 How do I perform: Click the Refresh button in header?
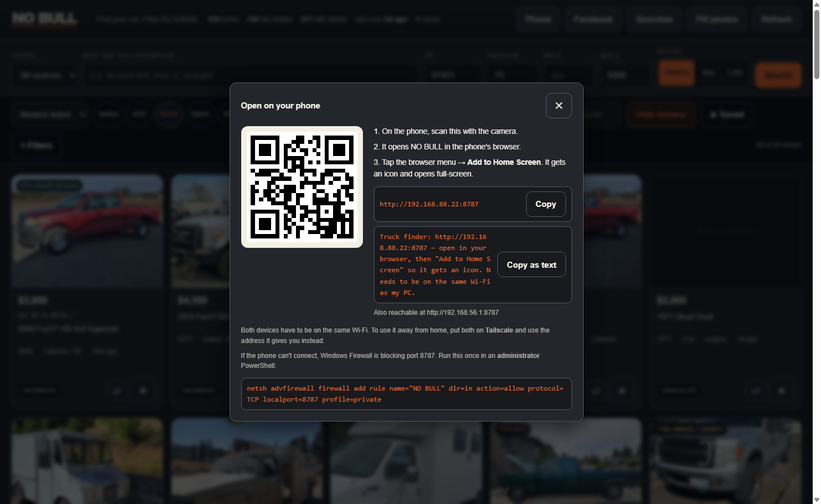coord(777,19)
